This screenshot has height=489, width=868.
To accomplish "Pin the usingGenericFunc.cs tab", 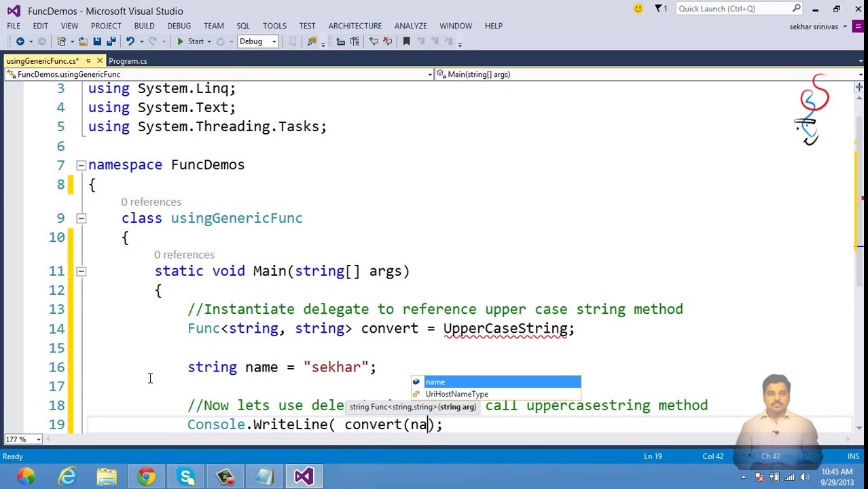I will click(x=88, y=61).
